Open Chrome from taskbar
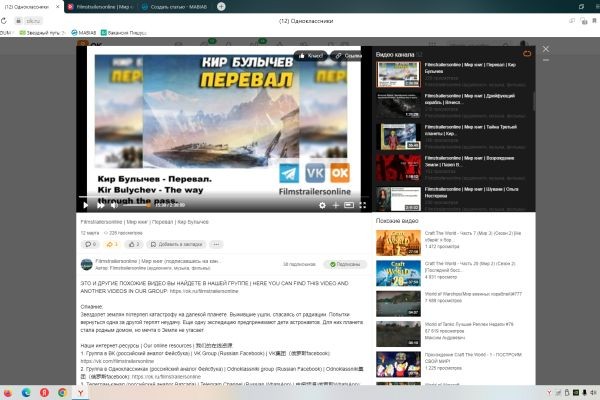This screenshot has height=400, width=600. click(x=62, y=393)
